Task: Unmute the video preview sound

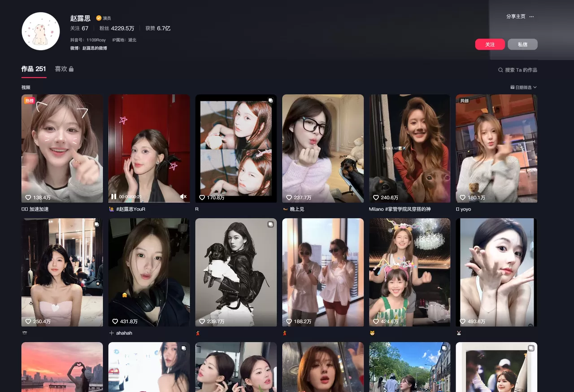Action: click(x=183, y=196)
